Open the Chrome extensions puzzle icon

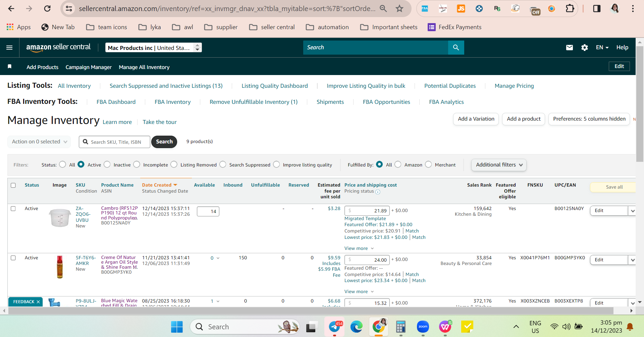click(570, 8)
